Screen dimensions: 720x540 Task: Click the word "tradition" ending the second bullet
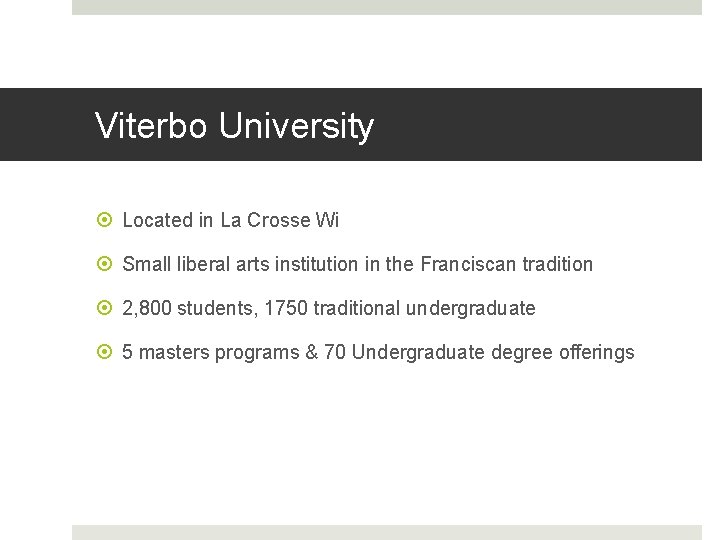point(558,264)
